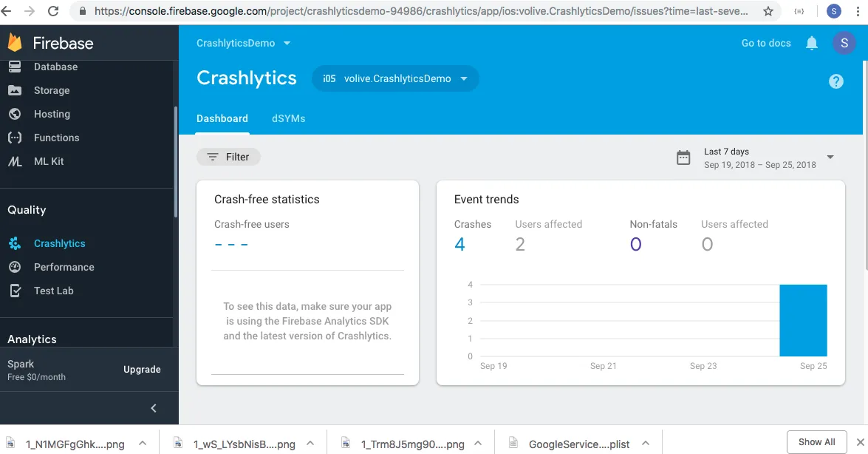Viewport: 868px width, 454px height.
Task: Open the user account avatar in Firebase header
Action: pos(844,43)
